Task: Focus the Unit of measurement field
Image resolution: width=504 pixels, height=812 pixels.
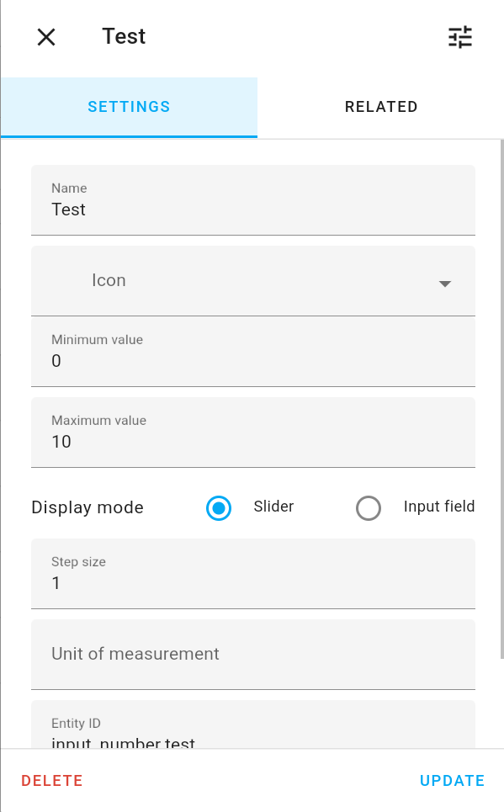Action: pos(252,654)
